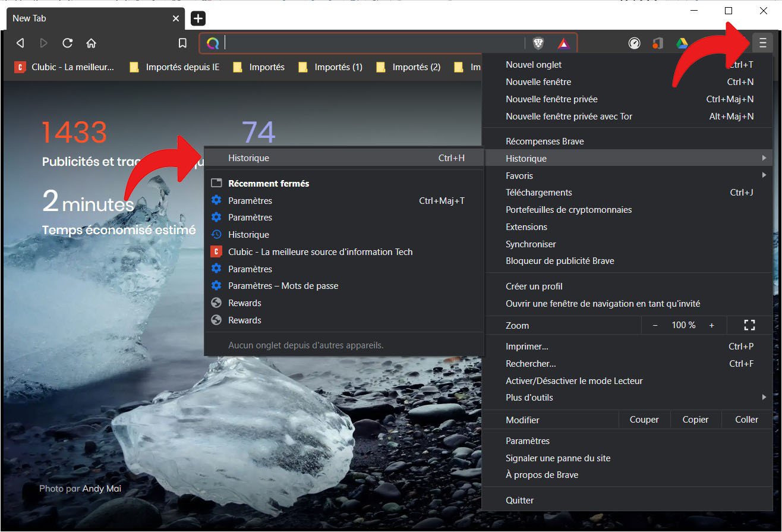This screenshot has width=782, height=532.
Task: Click the Copier button in menu
Action: (695, 420)
